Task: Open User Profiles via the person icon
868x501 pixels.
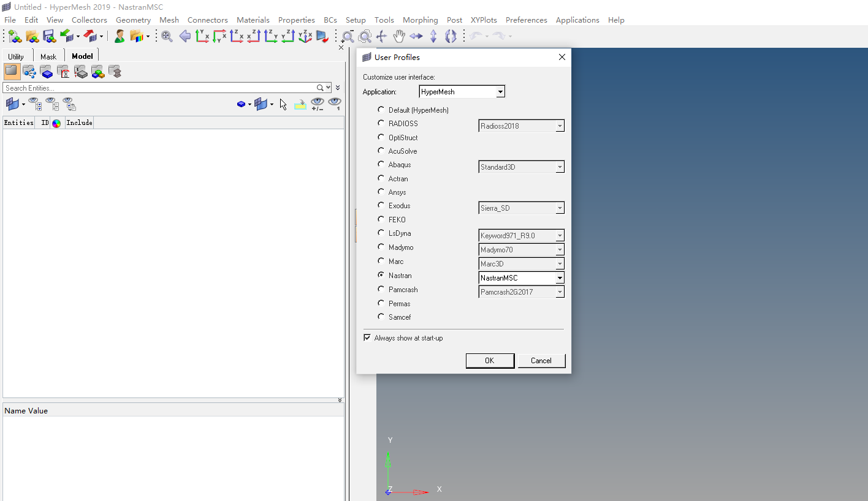Action: [120, 37]
